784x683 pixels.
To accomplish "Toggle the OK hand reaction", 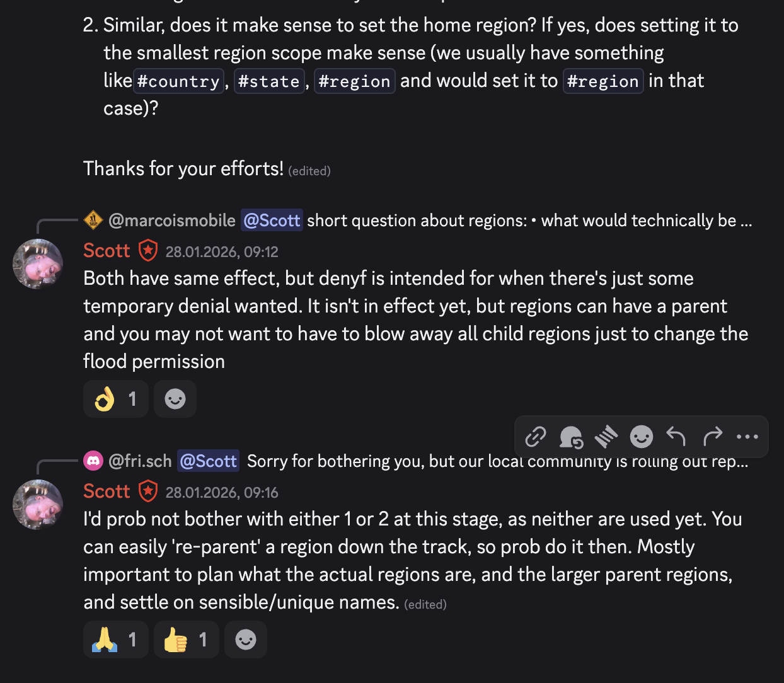I will click(116, 399).
